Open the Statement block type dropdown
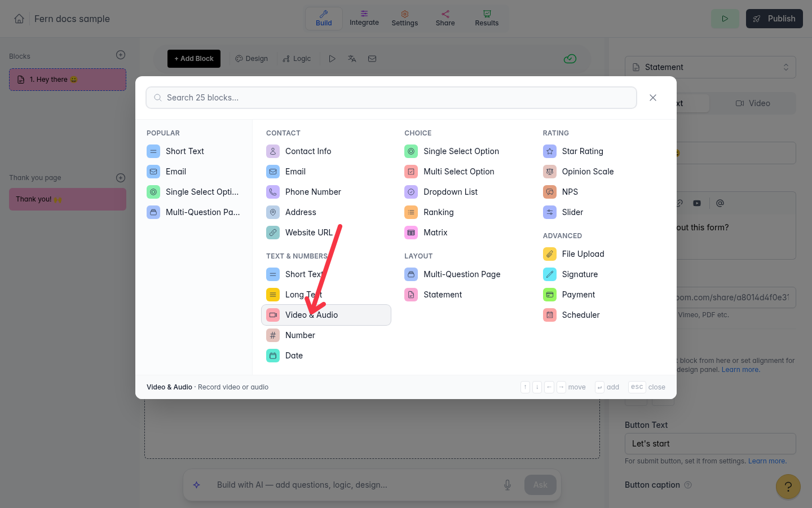The width and height of the screenshot is (812, 508). [x=710, y=67]
